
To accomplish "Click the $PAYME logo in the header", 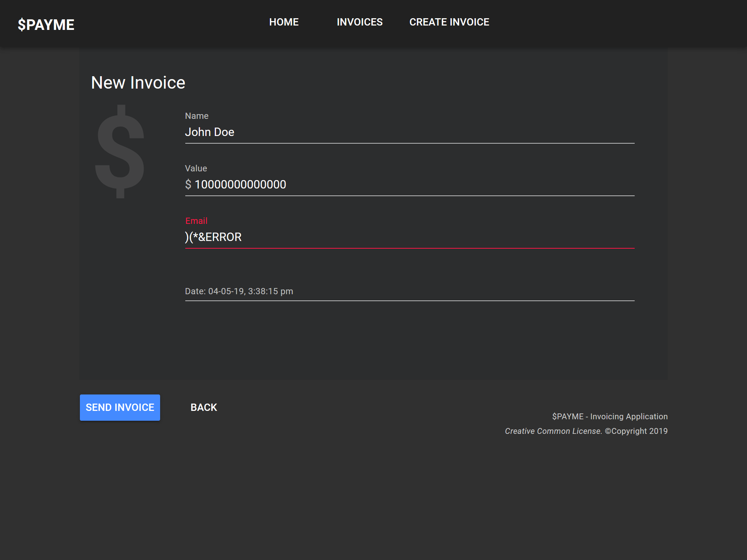I will point(46,24).
